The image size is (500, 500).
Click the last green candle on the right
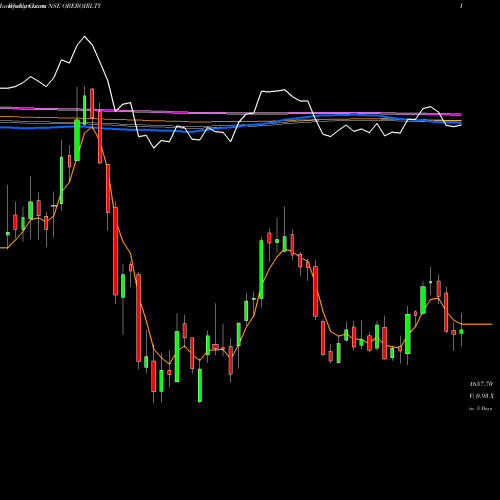[x=461, y=331]
